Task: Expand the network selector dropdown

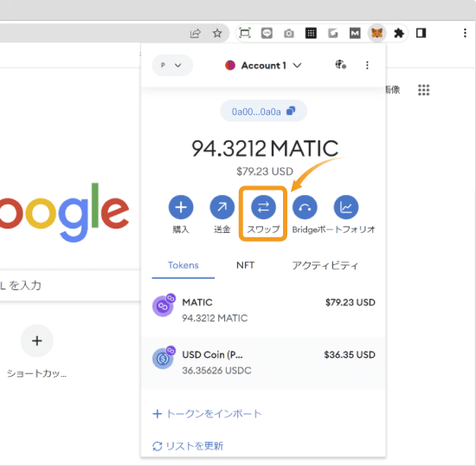Action: 172,65
